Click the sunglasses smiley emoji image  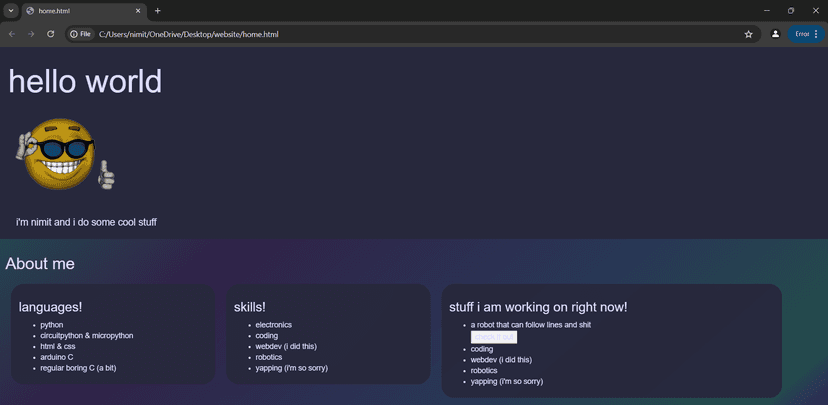click(x=65, y=154)
